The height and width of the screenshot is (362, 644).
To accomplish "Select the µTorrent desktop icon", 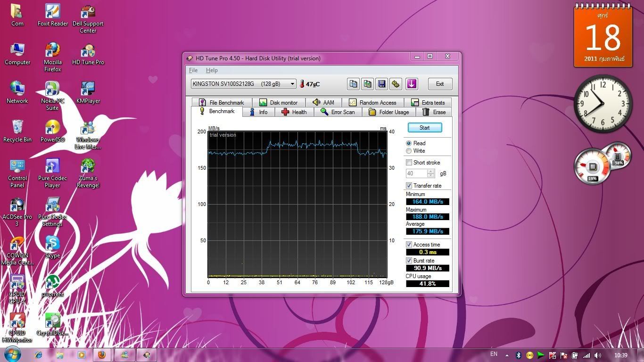I will [52, 286].
